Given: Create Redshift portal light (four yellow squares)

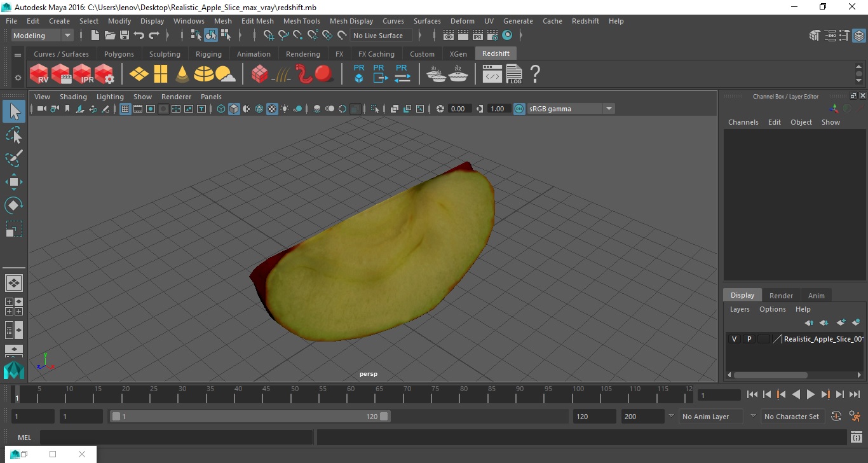Looking at the screenshot, I should point(160,74).
